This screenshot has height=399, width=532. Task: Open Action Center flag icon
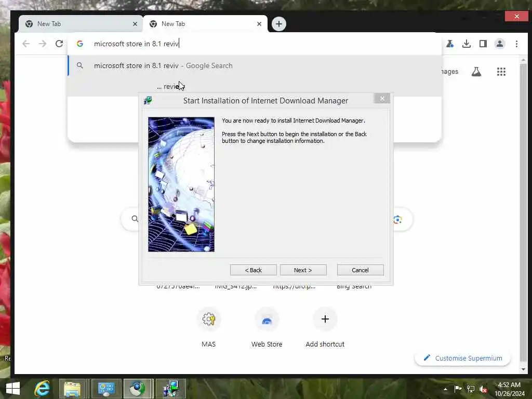click(x=458, y=389)
